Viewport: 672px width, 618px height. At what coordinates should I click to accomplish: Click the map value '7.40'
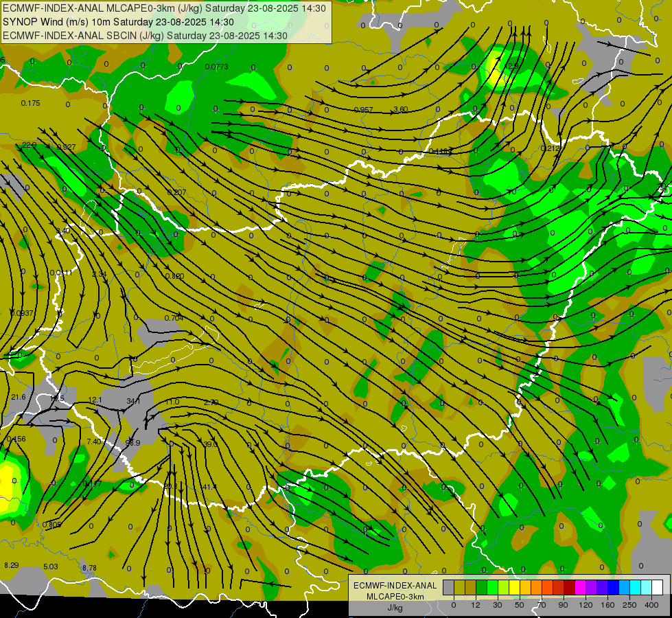click(94, 442)
